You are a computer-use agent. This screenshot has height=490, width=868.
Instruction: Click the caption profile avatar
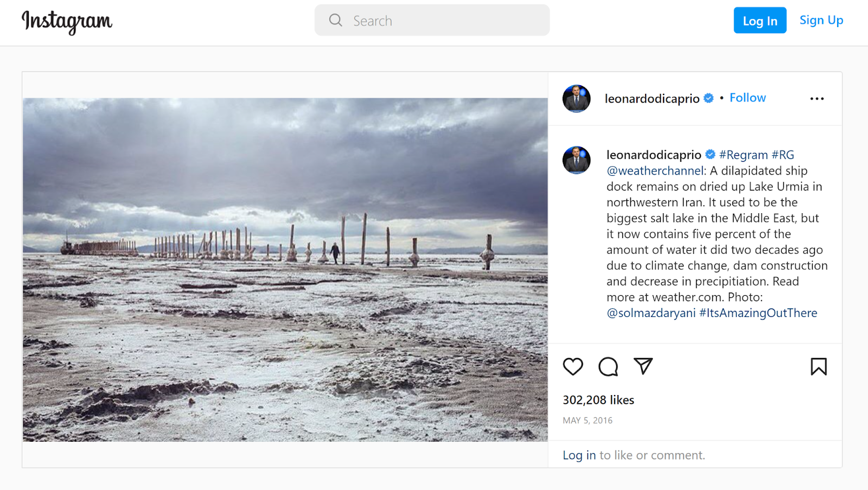click(x=576, y=160)
